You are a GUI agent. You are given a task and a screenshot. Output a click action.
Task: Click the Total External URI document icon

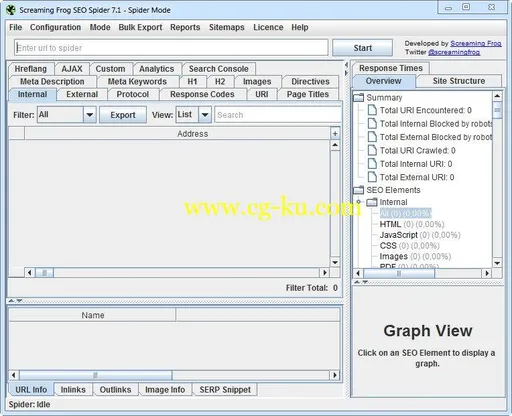point(372,177)
